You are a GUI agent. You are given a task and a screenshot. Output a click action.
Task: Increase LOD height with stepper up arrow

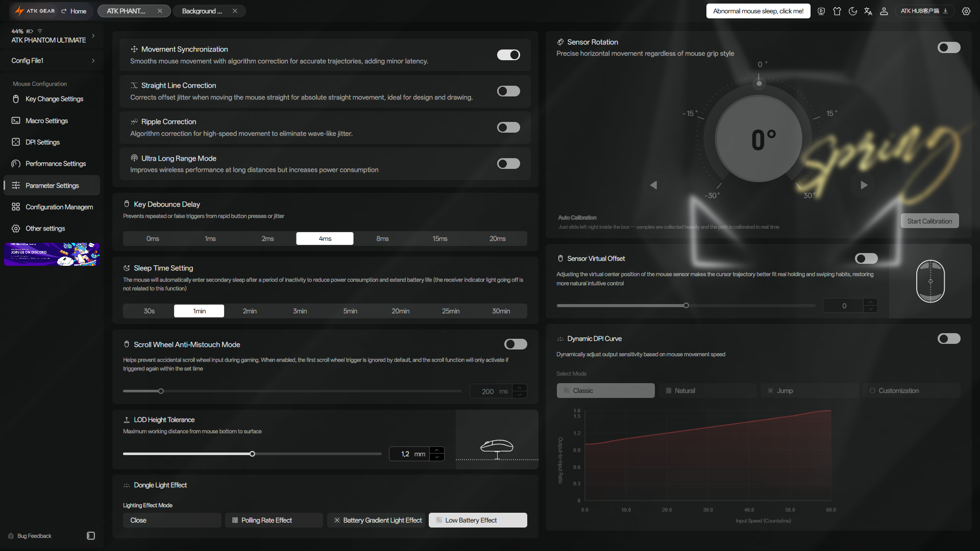point(437,450)
